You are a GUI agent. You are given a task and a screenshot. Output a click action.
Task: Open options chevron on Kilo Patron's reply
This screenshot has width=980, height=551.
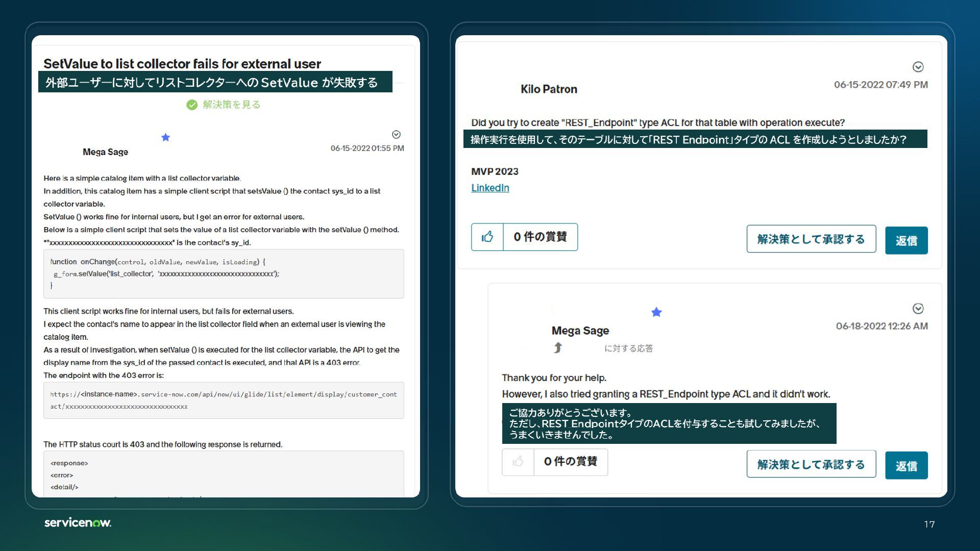click(x=918, y=67)
